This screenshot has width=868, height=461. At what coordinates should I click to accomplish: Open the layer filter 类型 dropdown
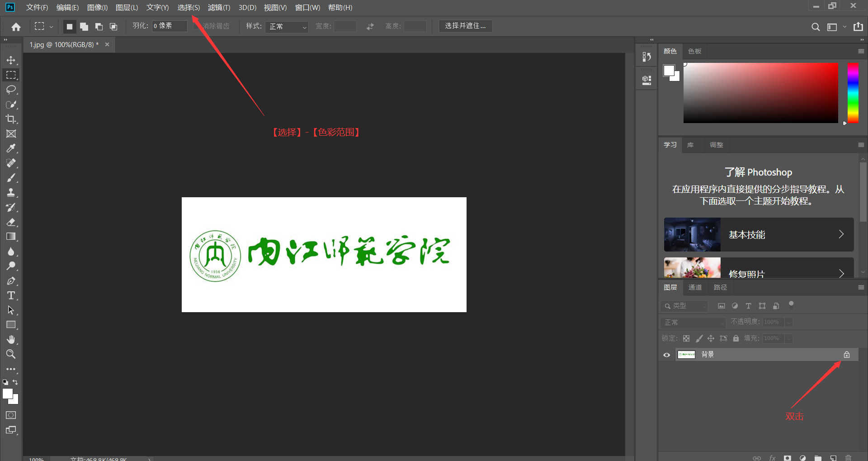684,306
